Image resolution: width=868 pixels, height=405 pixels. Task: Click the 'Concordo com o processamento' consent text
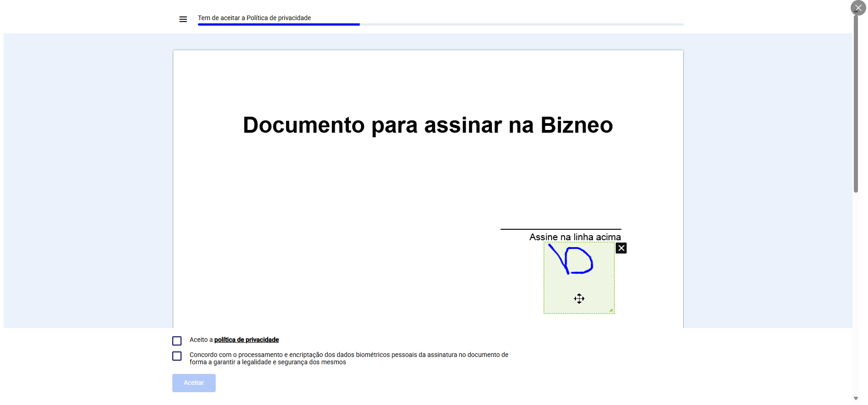(349, 358)
